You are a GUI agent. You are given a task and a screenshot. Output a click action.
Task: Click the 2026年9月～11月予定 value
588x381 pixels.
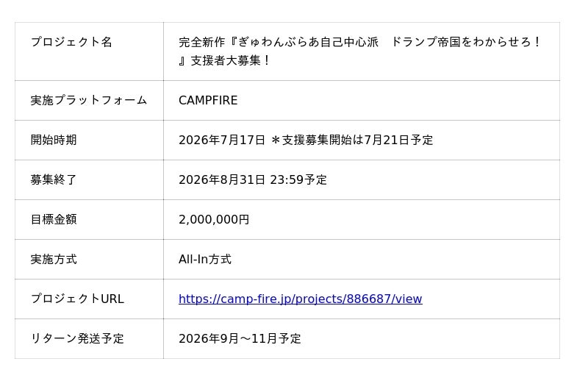click(x=240, y=338)
